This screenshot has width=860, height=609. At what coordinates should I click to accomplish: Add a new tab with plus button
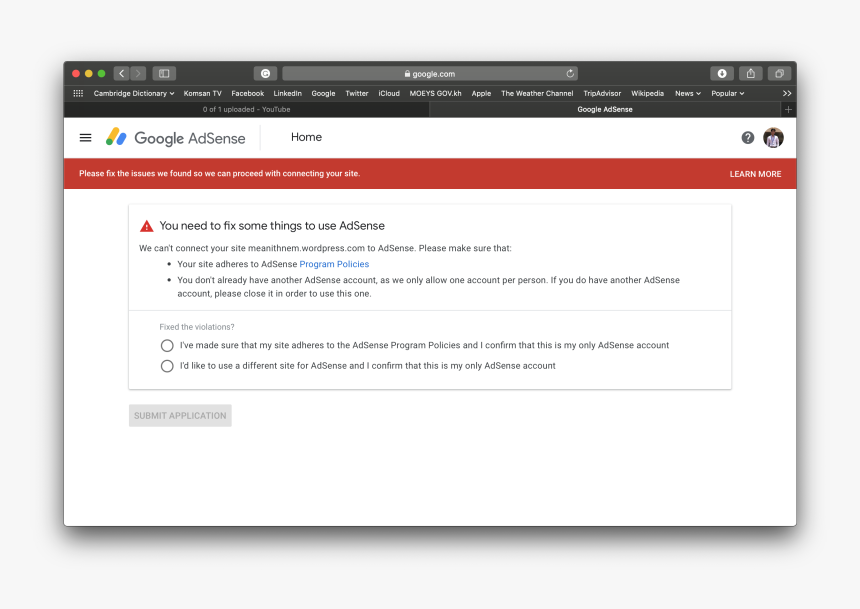pyautogui.click(x=788, y=109)
